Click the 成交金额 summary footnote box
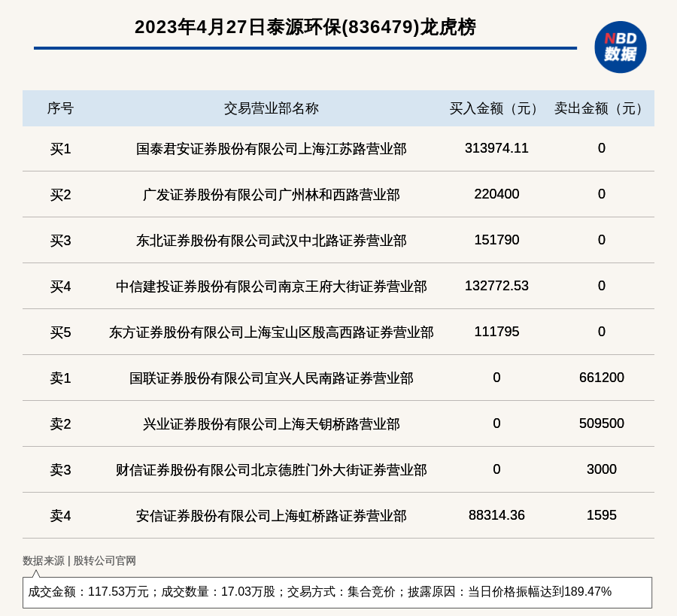The width and height of the screenshot is (677, 616). (x=337, y=592)
